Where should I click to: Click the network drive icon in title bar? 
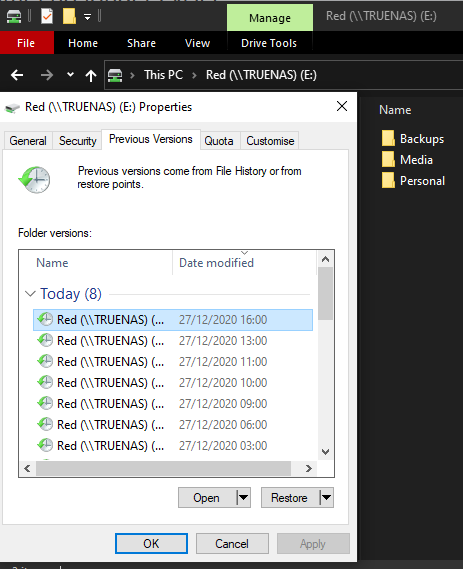[14, 16]
